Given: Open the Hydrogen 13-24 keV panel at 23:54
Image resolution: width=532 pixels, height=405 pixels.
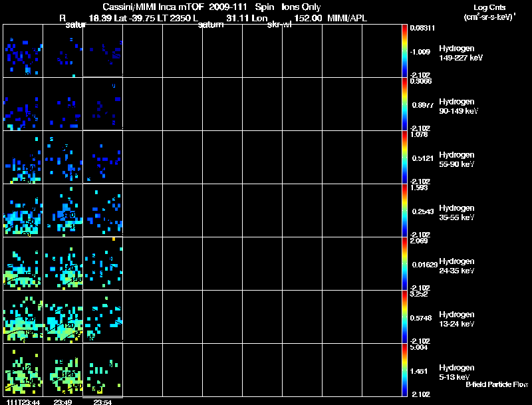Looking at the screenshot, I should point(103,317).
